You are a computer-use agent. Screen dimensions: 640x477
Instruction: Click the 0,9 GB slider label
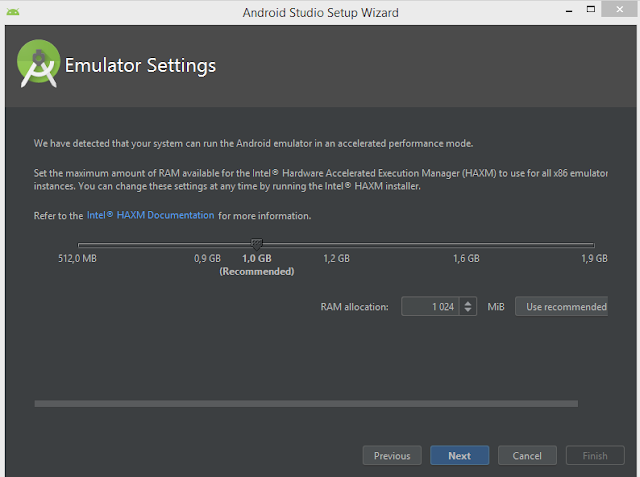point(207,258)
